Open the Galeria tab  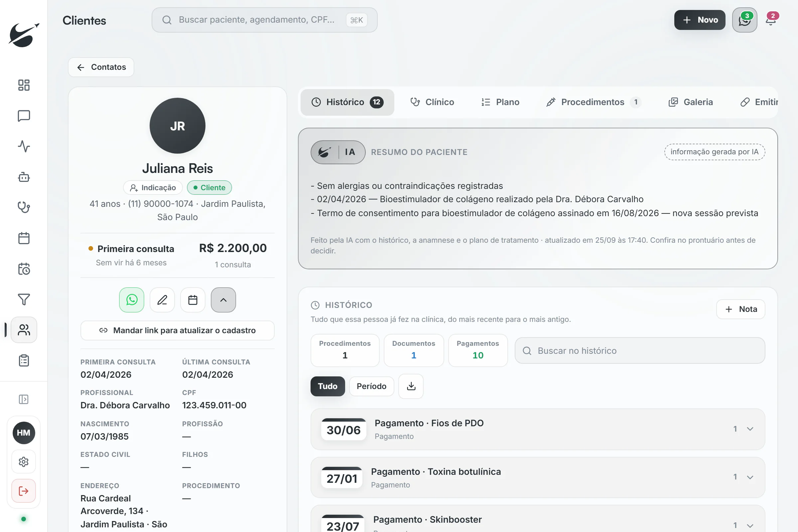pyautogui.click(x=691, y=102)
